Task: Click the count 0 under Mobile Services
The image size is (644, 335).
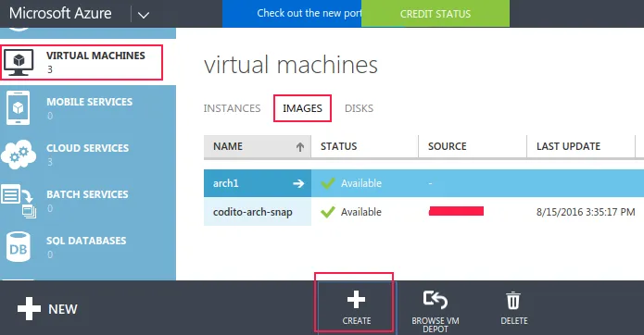Action: [50, 116]
